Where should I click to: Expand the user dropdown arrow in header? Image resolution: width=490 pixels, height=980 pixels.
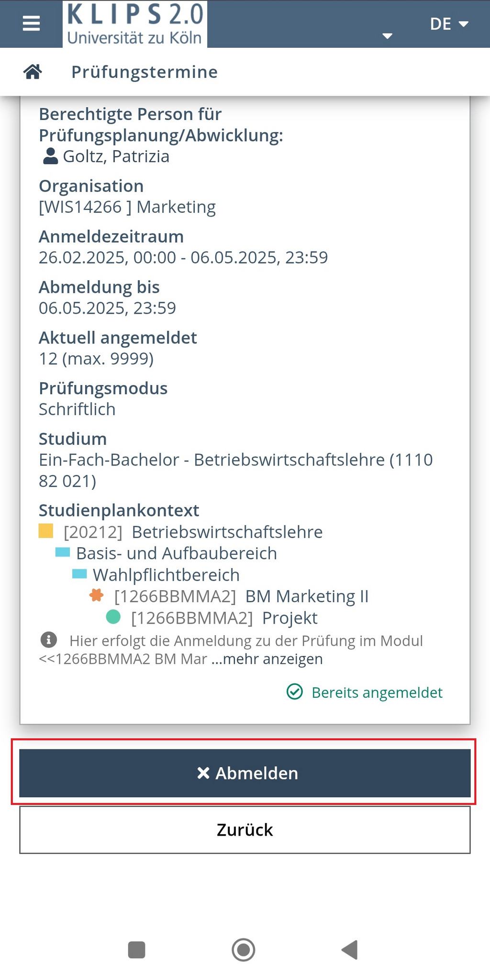coord(388,36)
